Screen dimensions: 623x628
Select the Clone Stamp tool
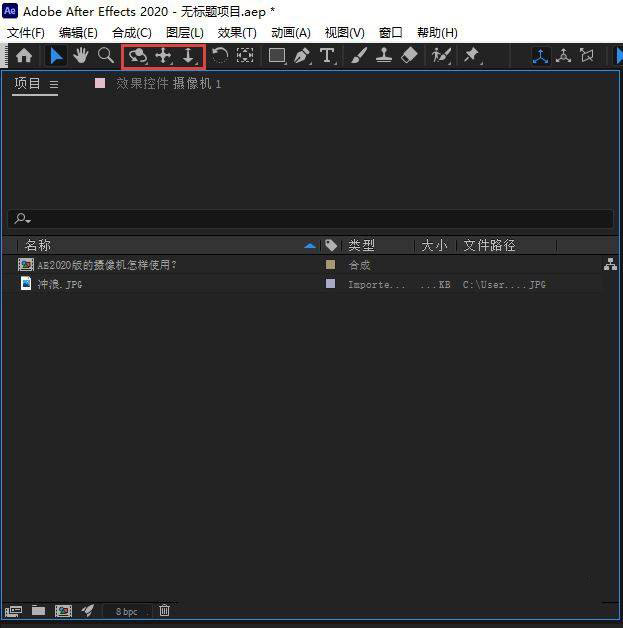coord(384,55)
